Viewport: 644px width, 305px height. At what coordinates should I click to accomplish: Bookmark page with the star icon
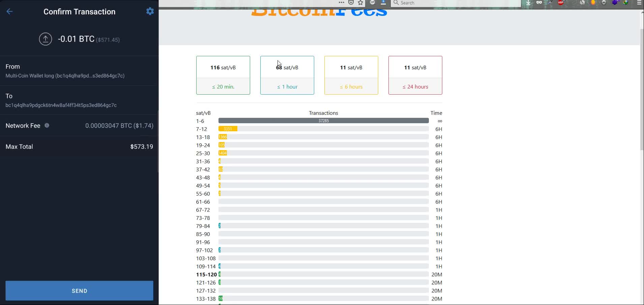click(360, 3)
